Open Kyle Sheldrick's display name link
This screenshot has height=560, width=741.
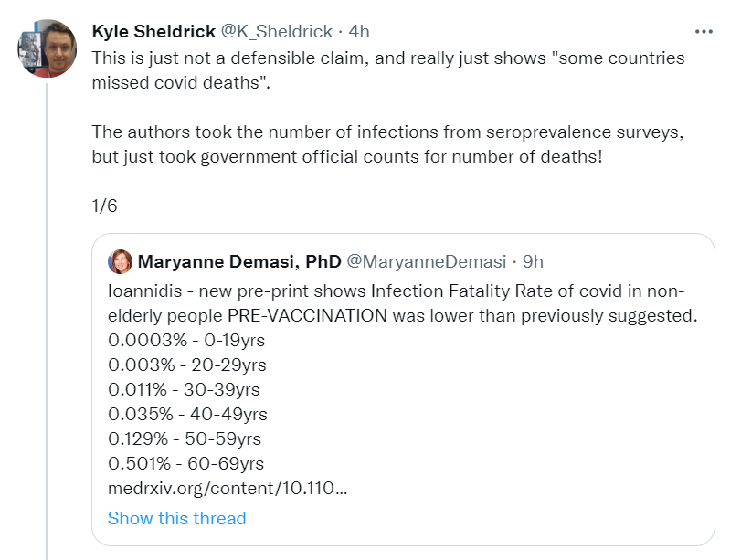point(153,31)
